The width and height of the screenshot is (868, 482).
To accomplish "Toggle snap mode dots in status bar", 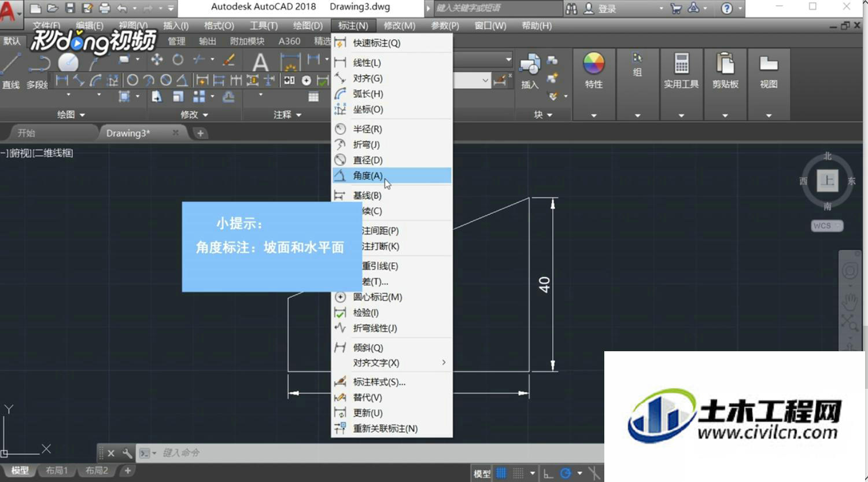I will pyautogui.click(x=518, y=473).
